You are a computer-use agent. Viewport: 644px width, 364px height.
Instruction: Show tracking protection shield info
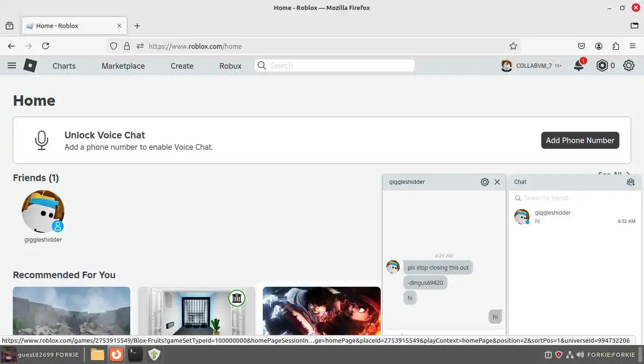coord(113,46)
